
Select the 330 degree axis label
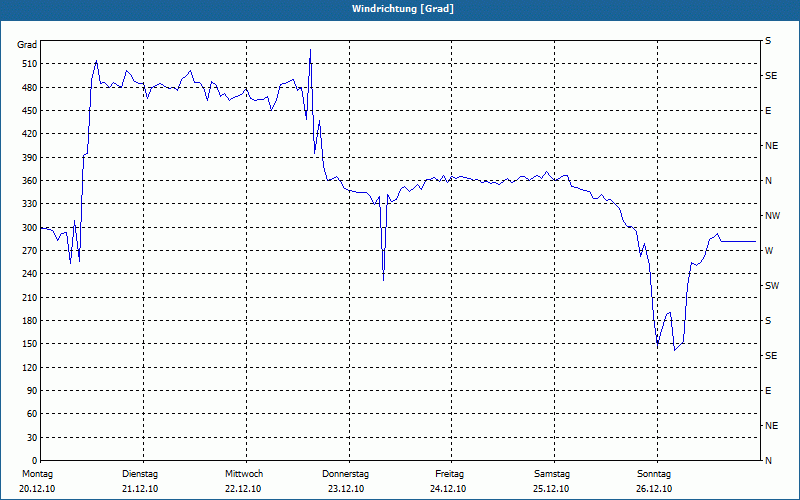29,204
